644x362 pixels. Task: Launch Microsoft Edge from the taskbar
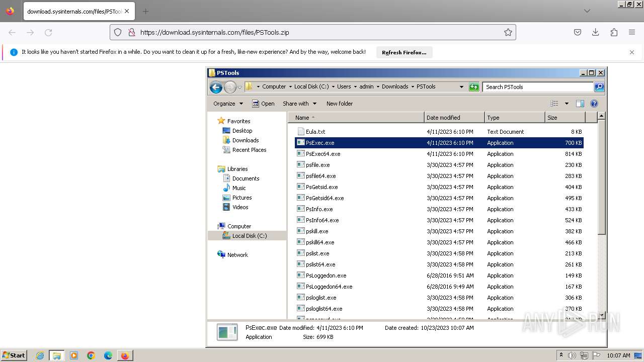pyautogui.click(x=108, y=355)
